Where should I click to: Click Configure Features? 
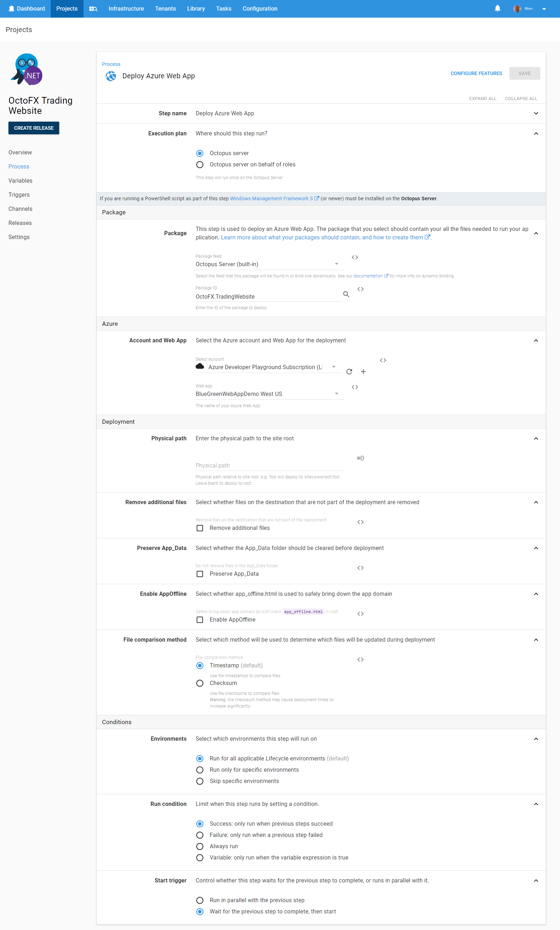476,74
